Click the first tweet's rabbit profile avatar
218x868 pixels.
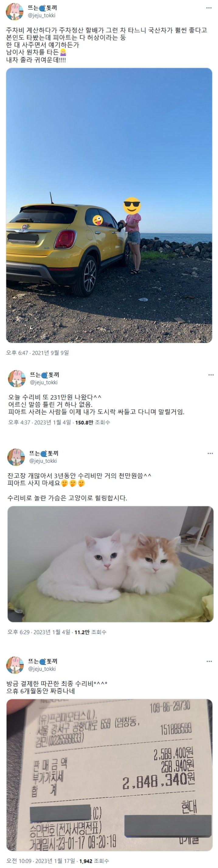pyautogui.click(x=15, y=12)
